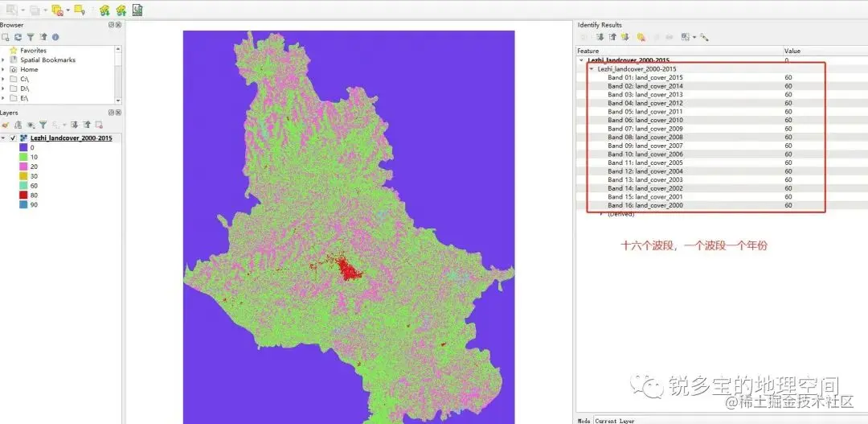Select Home folder in Browser tree
Image resolution: width=868 pixels, height=424 pixels.
click(x=29, y=69)
